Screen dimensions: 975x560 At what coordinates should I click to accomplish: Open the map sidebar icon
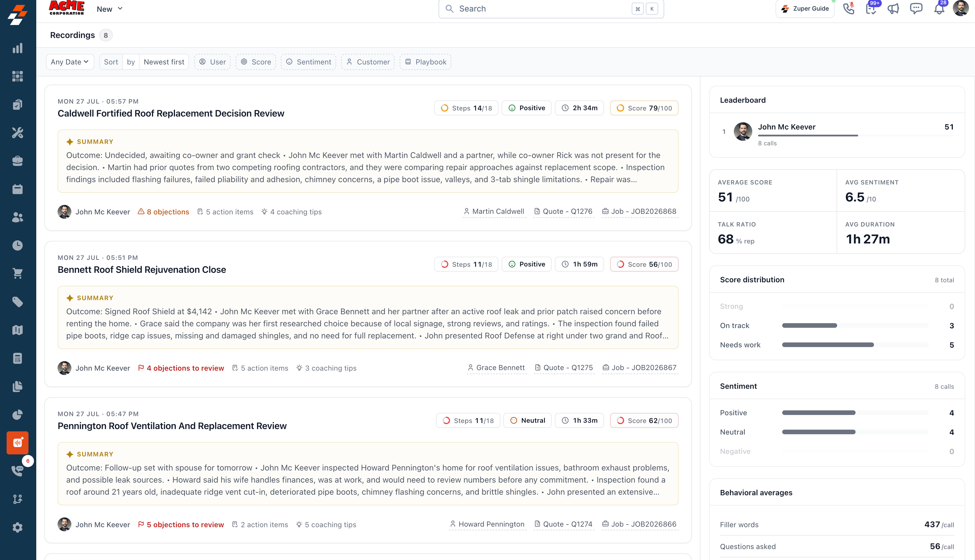18,330
